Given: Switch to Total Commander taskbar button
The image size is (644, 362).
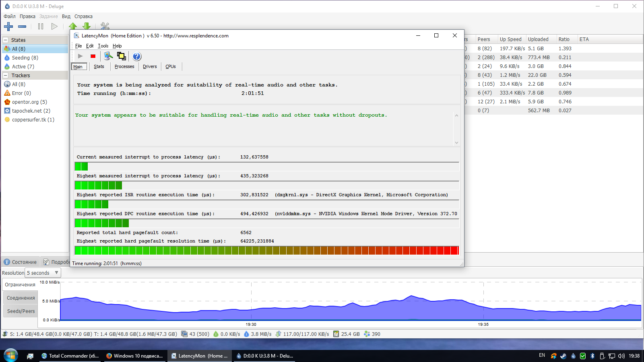Looking at the screenshot, I should click(70, 356).
